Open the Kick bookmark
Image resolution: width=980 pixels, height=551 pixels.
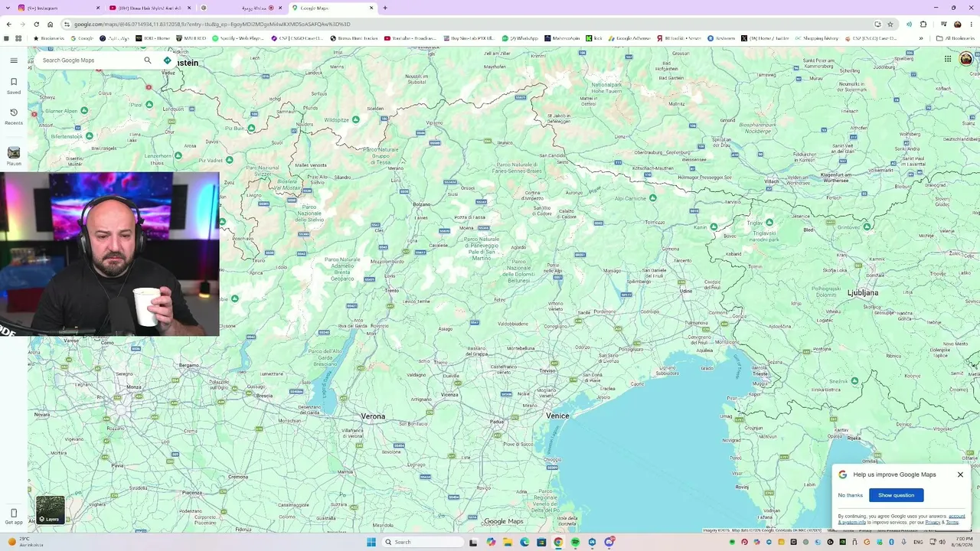coord(594,38)
